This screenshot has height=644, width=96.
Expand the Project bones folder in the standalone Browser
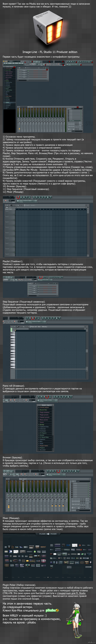point(44,445)
